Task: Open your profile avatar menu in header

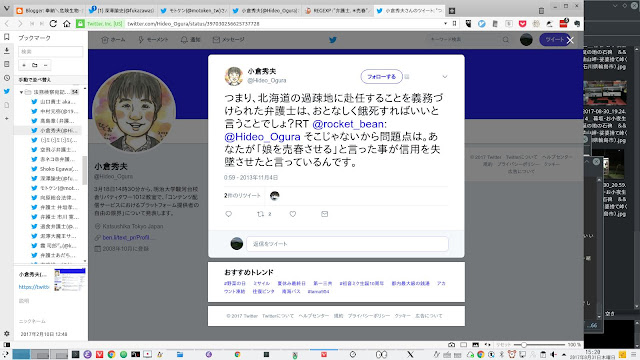Action: click(526, 40)
